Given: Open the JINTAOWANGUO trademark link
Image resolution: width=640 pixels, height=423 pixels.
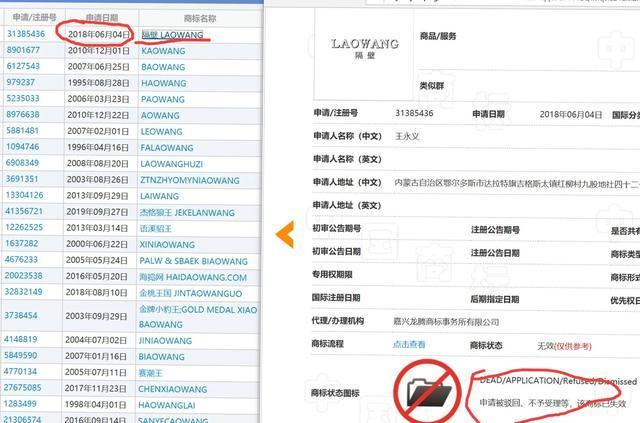Looking at the screenshot, I should click(x=191, y=293).
